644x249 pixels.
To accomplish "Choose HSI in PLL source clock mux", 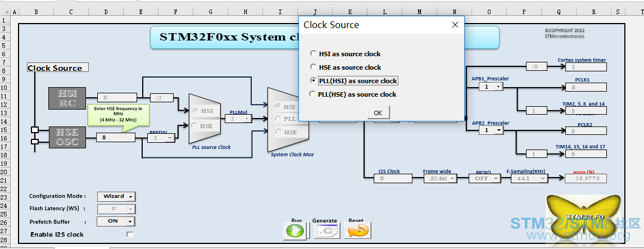I will pyautogui.click(x=195, y=111).
